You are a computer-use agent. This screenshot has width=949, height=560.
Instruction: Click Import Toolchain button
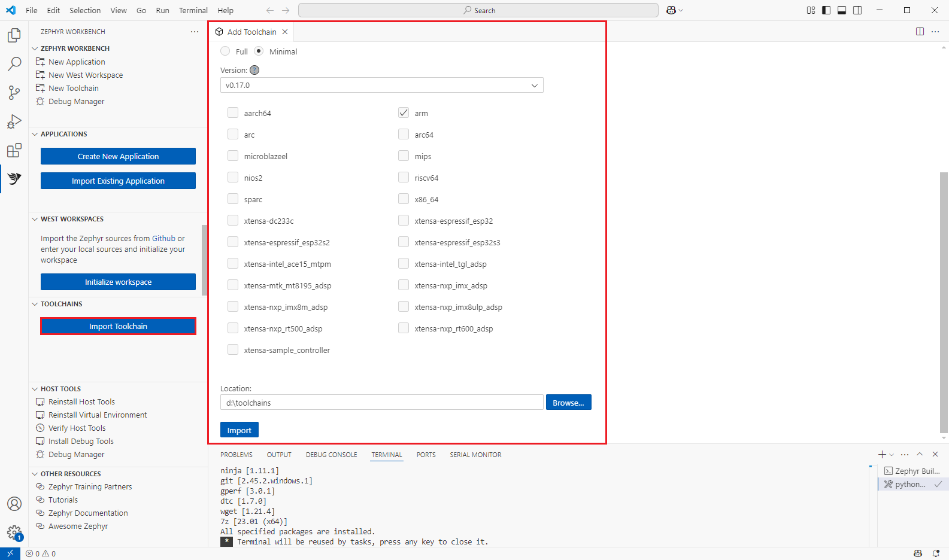pyautogui.click(x=118, y=326)
